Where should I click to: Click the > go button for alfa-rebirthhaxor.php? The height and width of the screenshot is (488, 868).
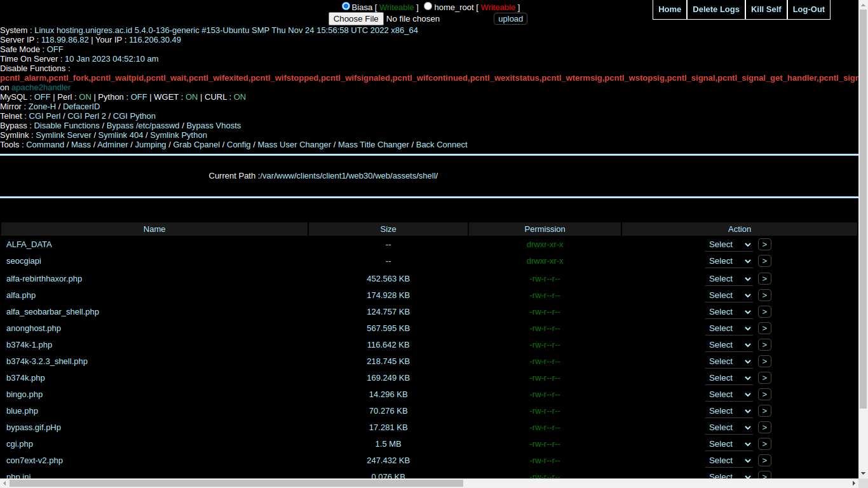tap(764, 279)
